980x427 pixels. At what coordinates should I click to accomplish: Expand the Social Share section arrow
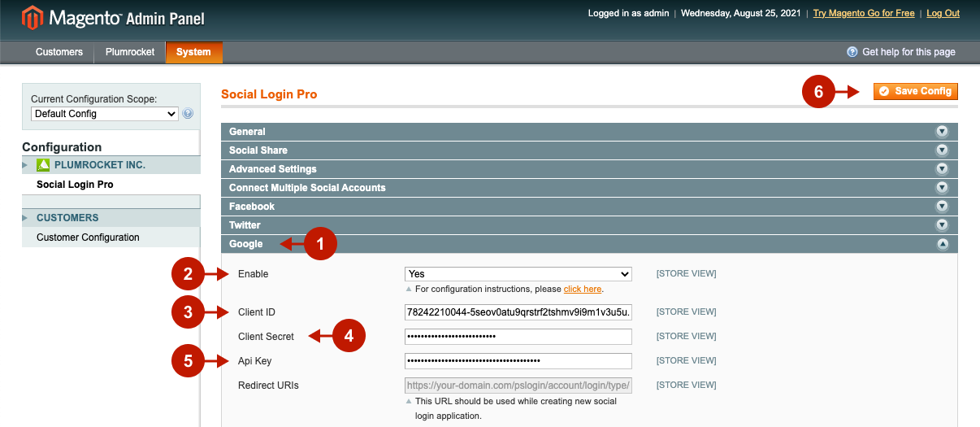coord(942,150)
